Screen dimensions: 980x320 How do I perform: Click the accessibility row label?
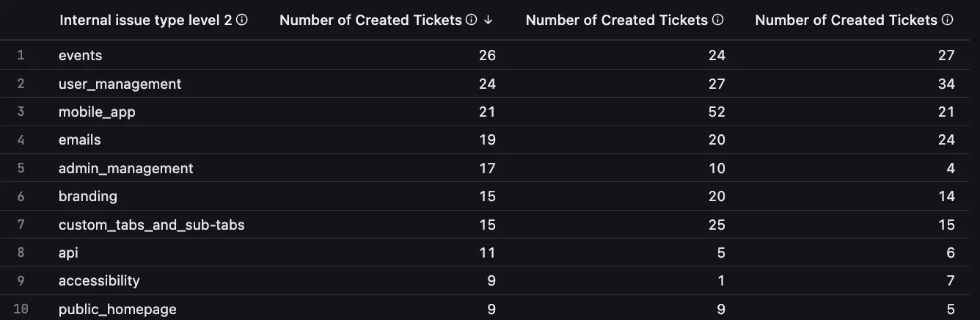(x=99, y=281)
